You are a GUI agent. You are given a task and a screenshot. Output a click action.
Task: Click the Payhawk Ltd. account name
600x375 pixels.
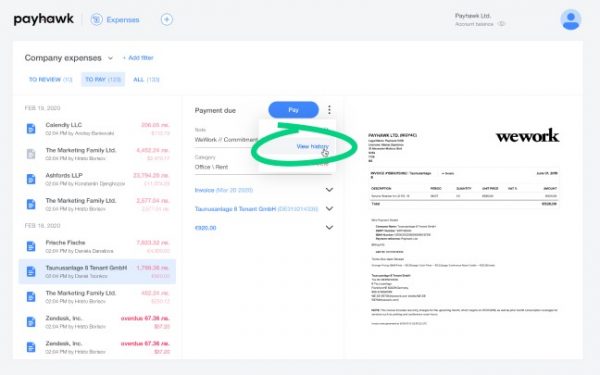[x=473, y=16]
